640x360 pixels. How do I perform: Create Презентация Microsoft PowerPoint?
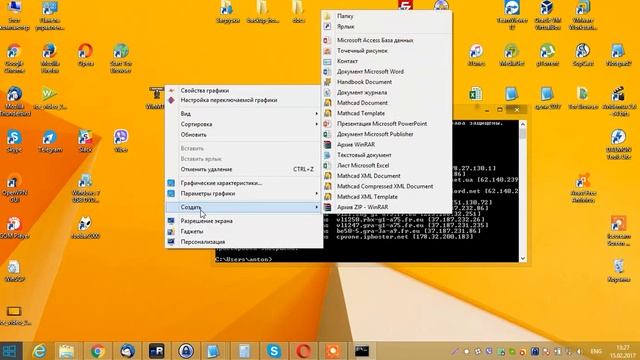pyautogui.click(x=387, y=124)
